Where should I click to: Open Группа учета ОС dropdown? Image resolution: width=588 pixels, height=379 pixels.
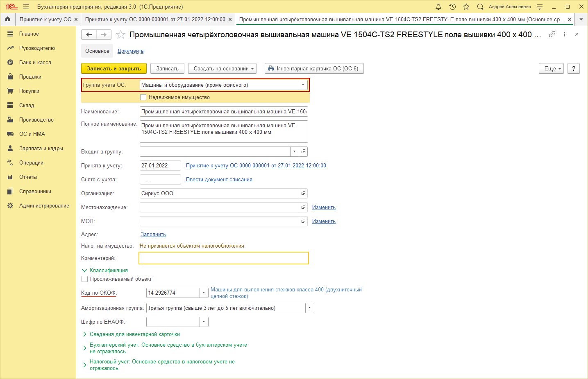point(303,85)
